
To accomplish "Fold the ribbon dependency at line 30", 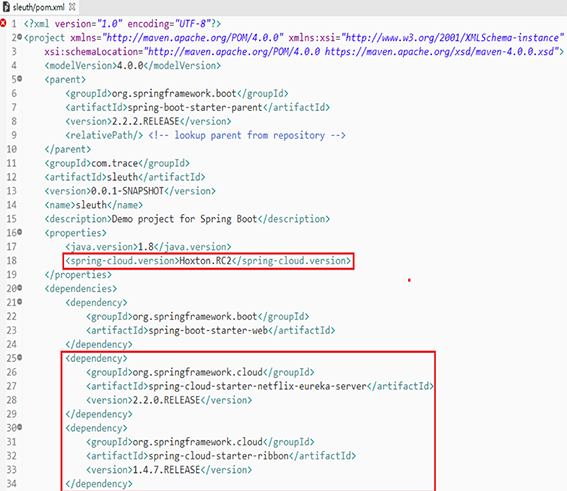I will pyautogui.click(x=20, y=427).
